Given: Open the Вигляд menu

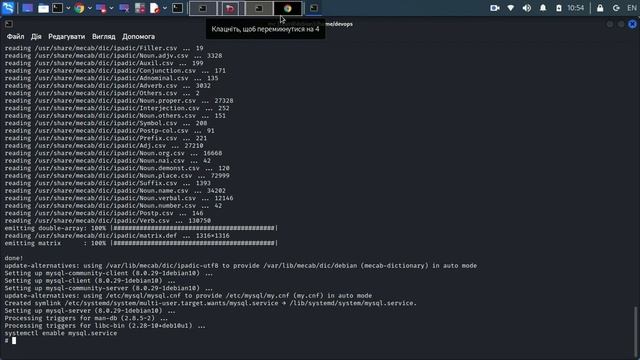Looking at the screenshot, I should click(104, 36).
